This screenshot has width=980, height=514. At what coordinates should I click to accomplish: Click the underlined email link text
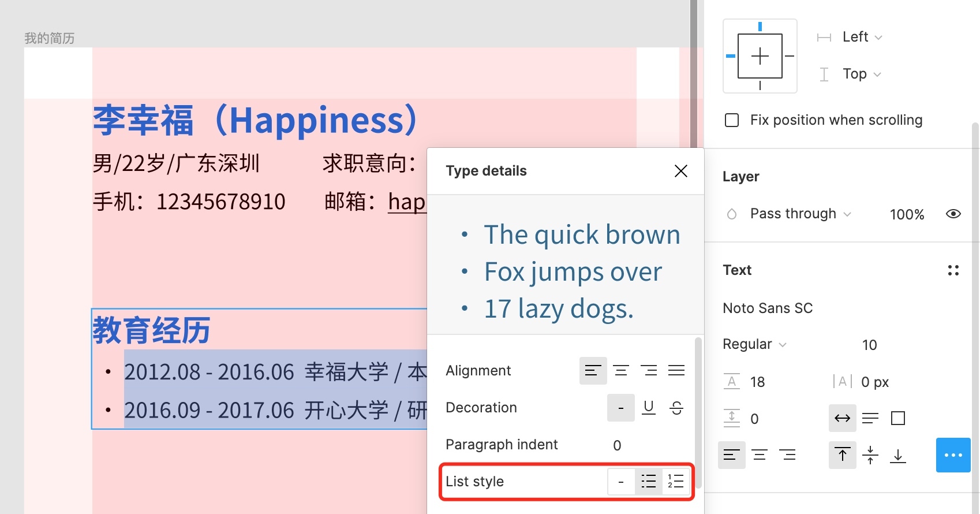pos(407,202)
